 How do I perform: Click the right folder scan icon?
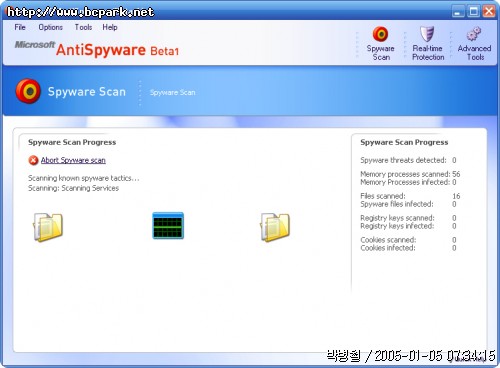coord(275,227)
